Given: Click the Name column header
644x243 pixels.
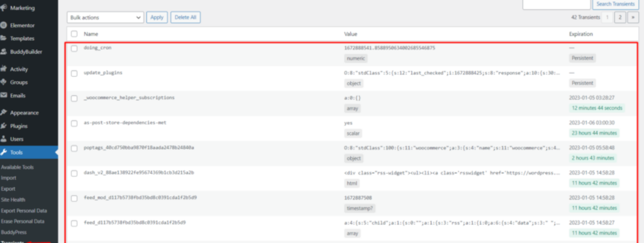Looking at the screenshot, I should click(x=91, y=34).
